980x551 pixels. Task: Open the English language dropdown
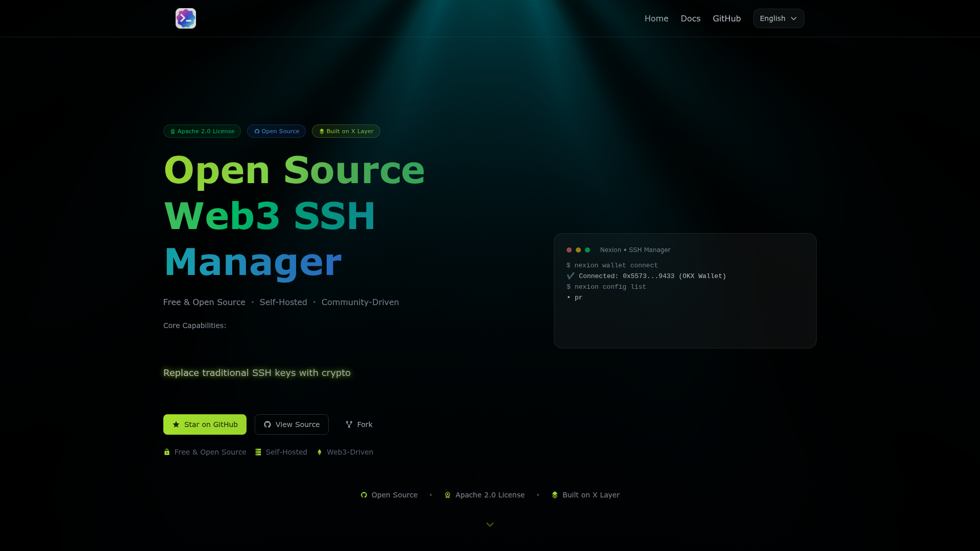(x=778, y=18)
